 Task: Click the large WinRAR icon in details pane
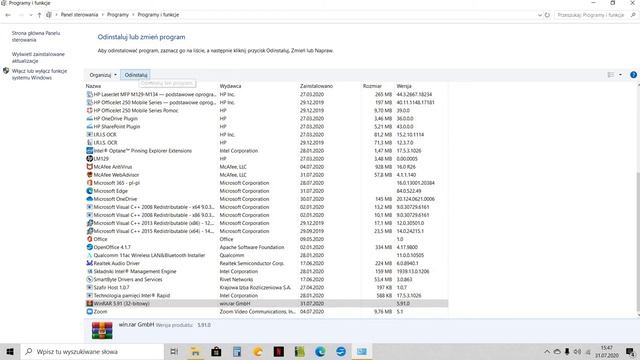click(102, 330)
